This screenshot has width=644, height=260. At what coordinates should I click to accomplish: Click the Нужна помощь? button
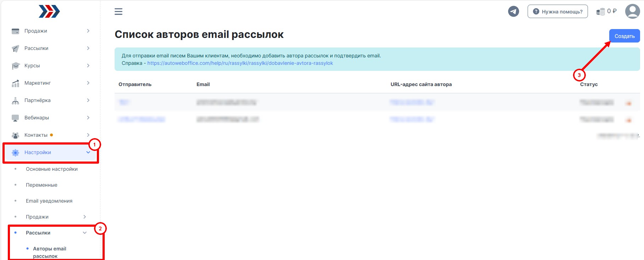coord(557,11)
